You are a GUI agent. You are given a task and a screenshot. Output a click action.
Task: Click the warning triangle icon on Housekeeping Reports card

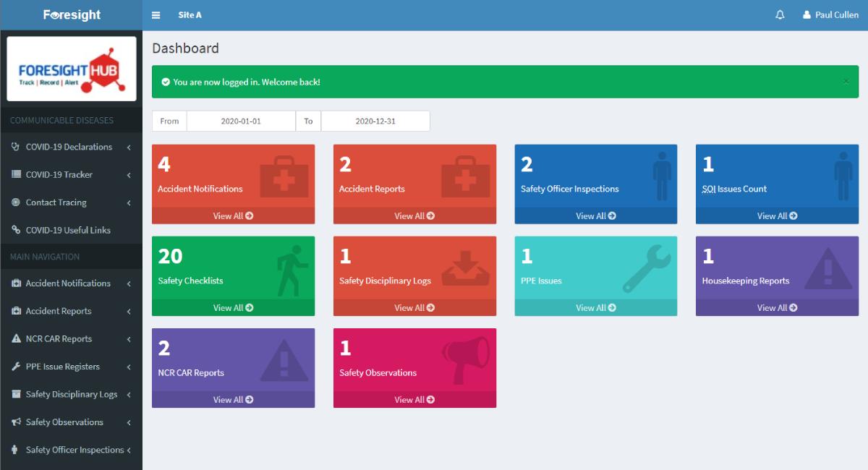click(x=828, y=269)
